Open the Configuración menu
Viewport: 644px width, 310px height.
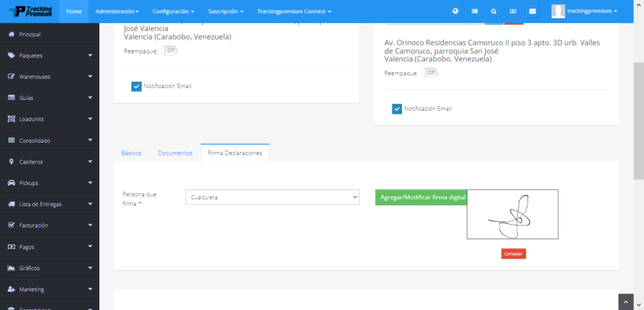click(174, 11)
